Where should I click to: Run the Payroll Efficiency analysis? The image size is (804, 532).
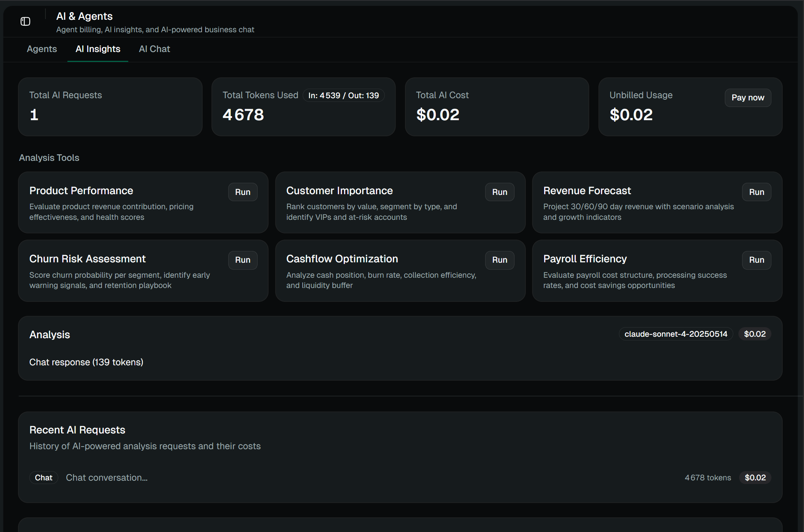coord(756,260)
